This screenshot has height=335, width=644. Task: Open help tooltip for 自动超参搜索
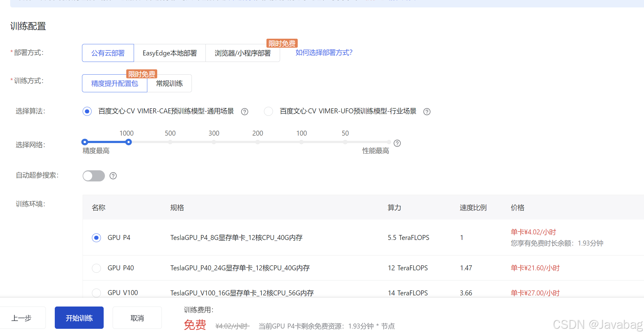coord(113,176)
